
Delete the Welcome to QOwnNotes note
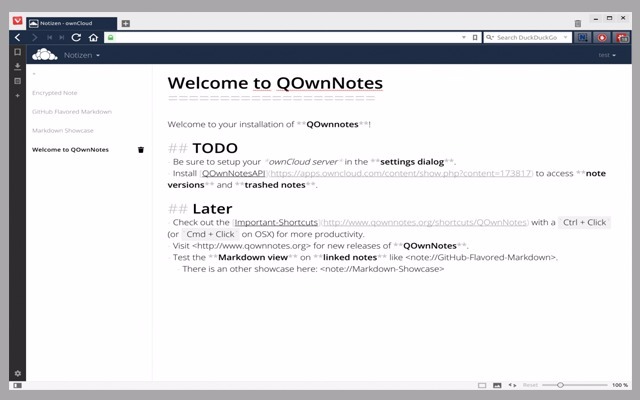(x=141, y=150)
